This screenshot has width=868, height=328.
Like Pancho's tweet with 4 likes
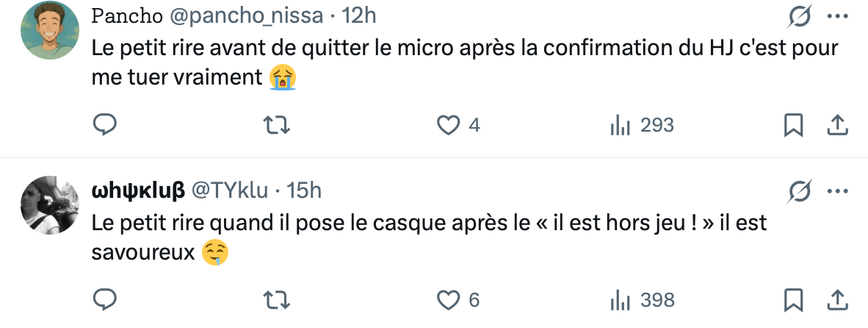[x=448, y=126]
